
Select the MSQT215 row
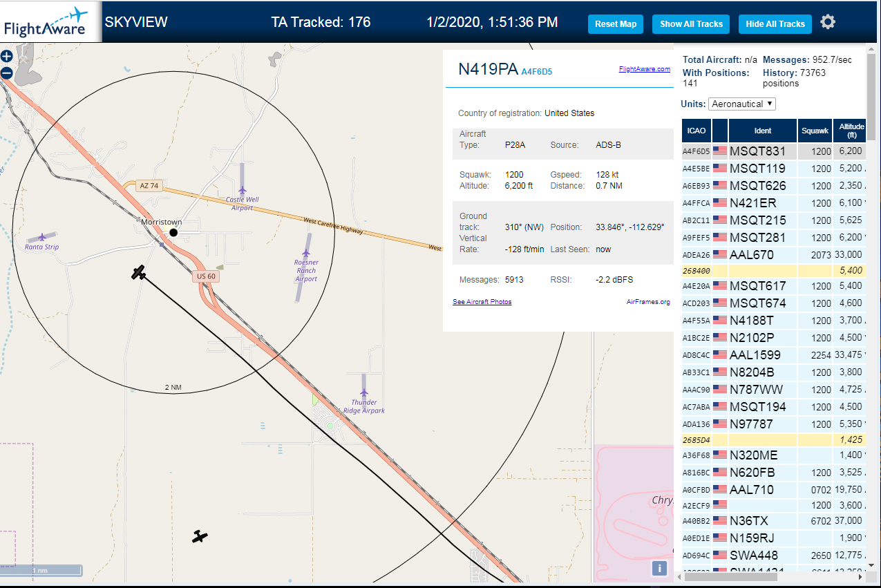tap(774, 220)
